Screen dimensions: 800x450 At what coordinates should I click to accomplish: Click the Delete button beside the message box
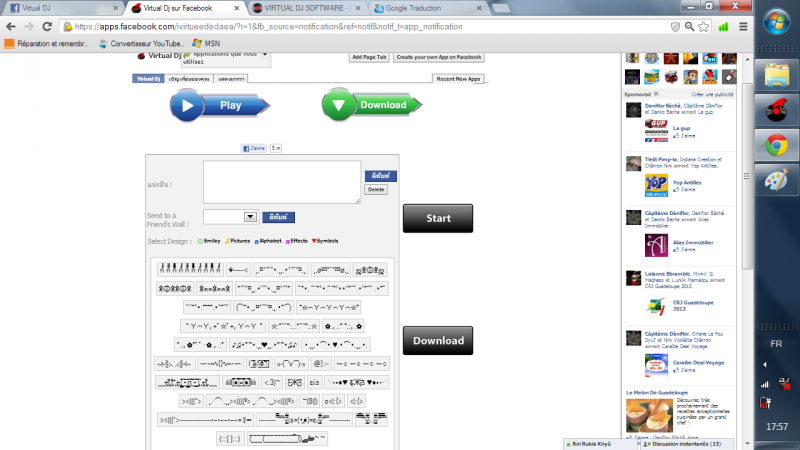(x=376, y=190)
